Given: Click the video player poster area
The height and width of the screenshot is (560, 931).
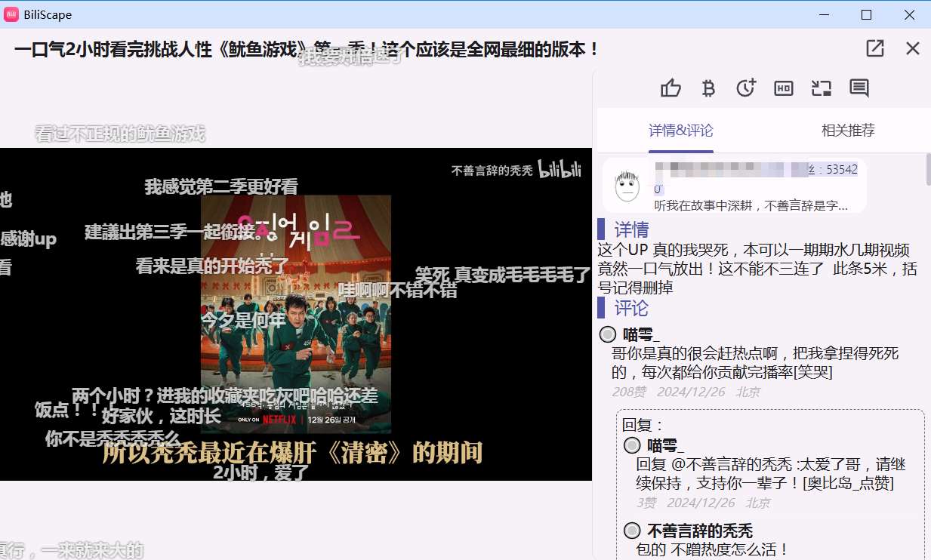Looking at the screenshot, I should pos(296,314).
